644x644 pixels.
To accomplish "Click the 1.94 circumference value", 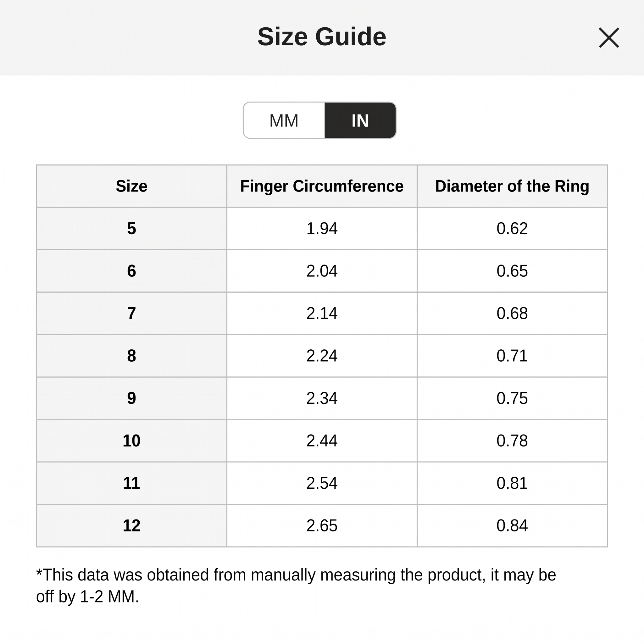I will tap(322, 229).
